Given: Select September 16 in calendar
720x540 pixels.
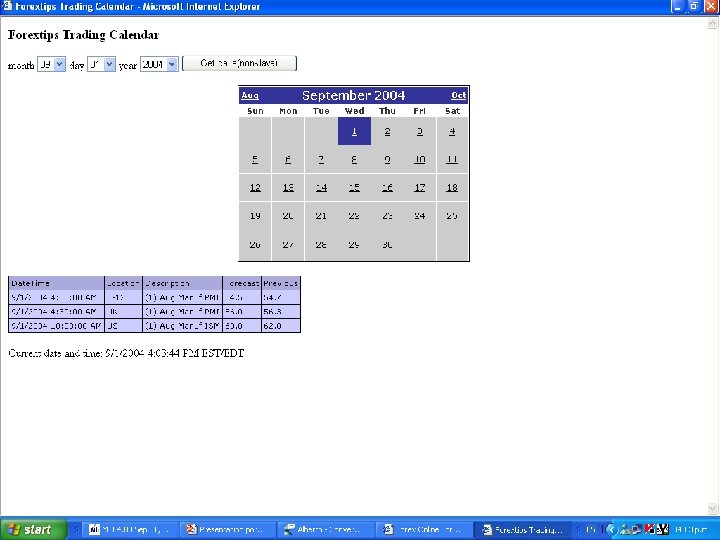Looking at the screenshot, I should tap(387, 187).
